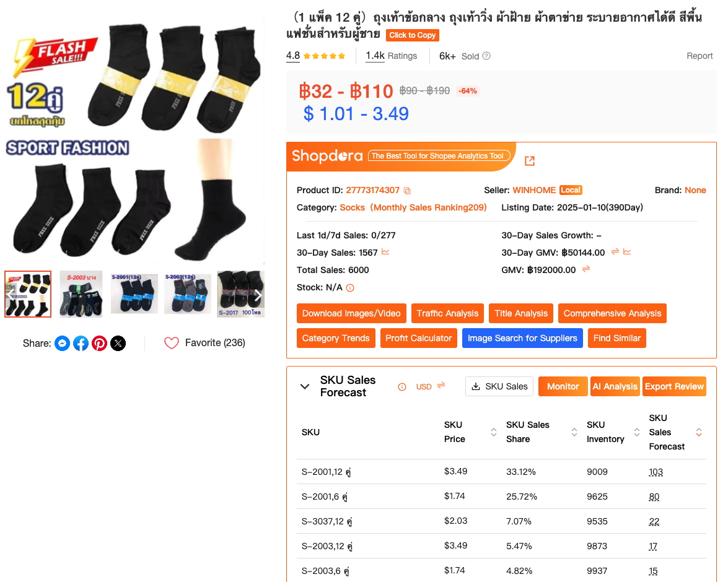Switch currency for 30-Day GMV

point(615,251)
